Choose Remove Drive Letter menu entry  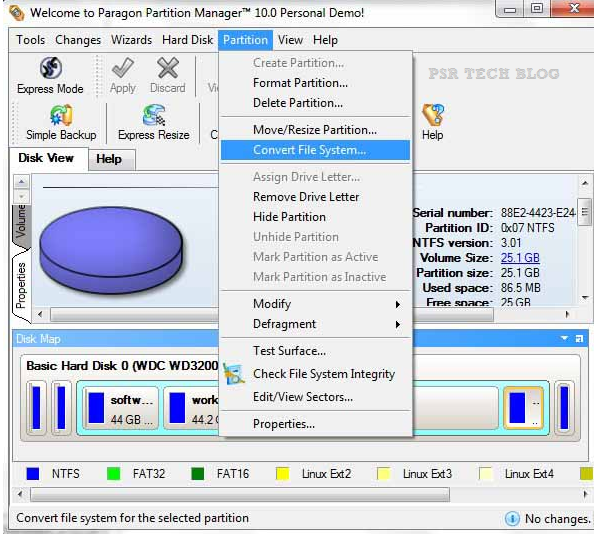[315, 197]
